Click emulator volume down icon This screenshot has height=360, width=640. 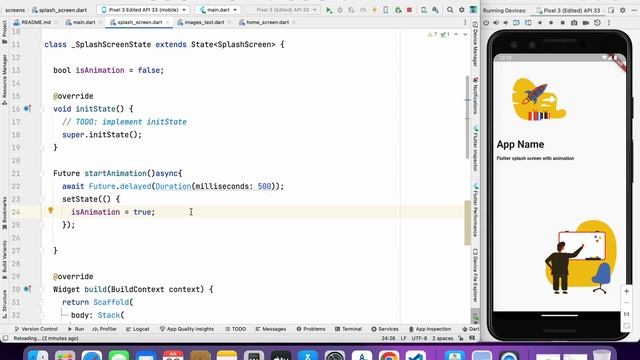tap(505, 23)
